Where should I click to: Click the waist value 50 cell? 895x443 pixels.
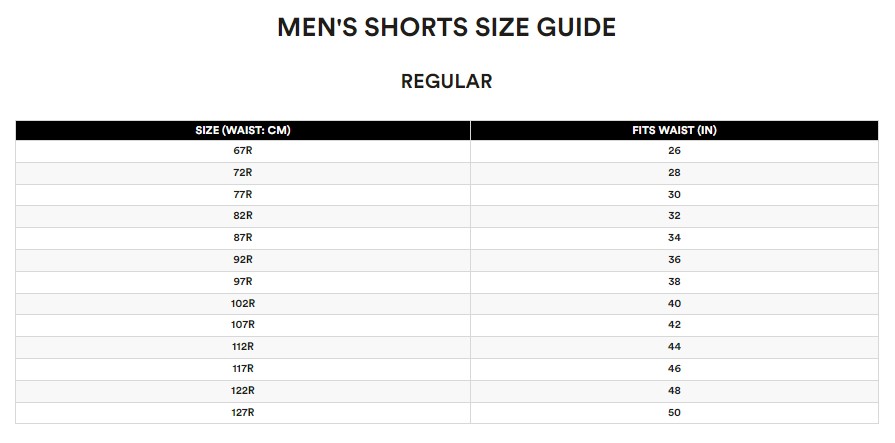[x=674, y=412]
